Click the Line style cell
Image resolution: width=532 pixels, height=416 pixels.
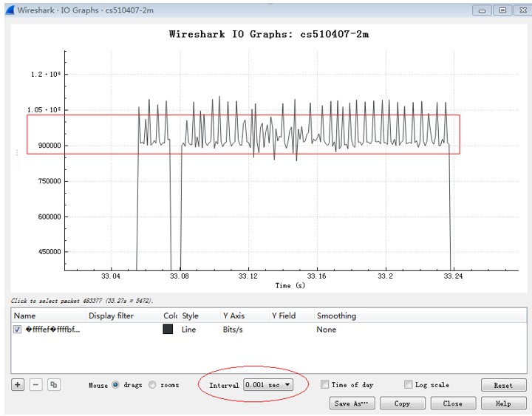(188, 330)
